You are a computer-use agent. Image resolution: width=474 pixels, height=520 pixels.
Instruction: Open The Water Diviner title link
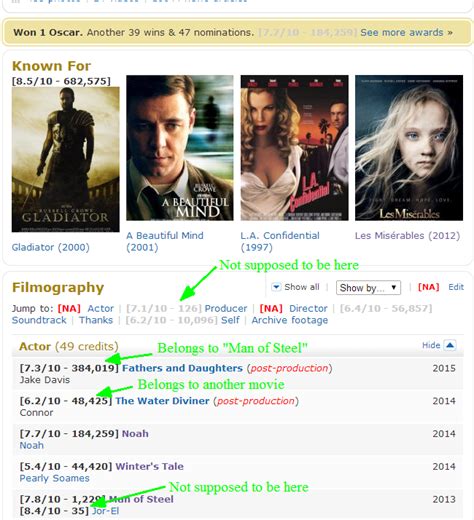click(x=162, y=401)
